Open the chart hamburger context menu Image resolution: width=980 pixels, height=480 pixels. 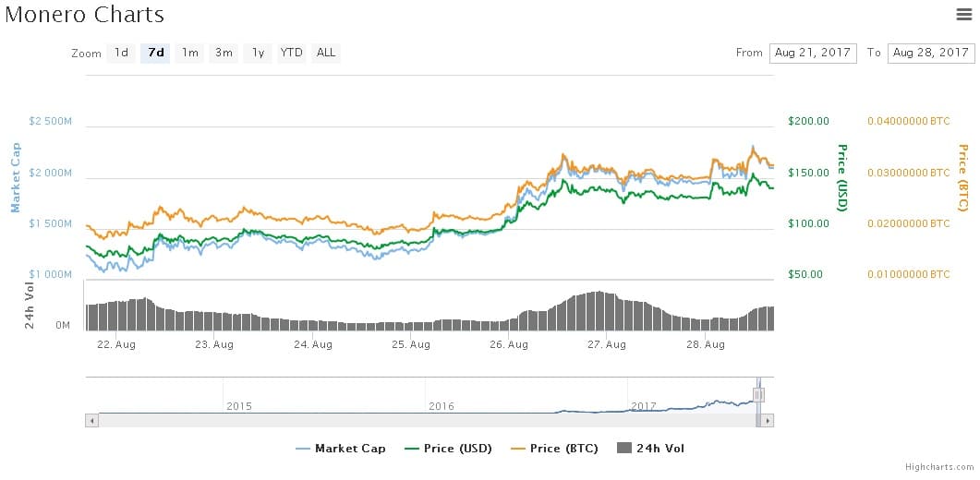962,14
